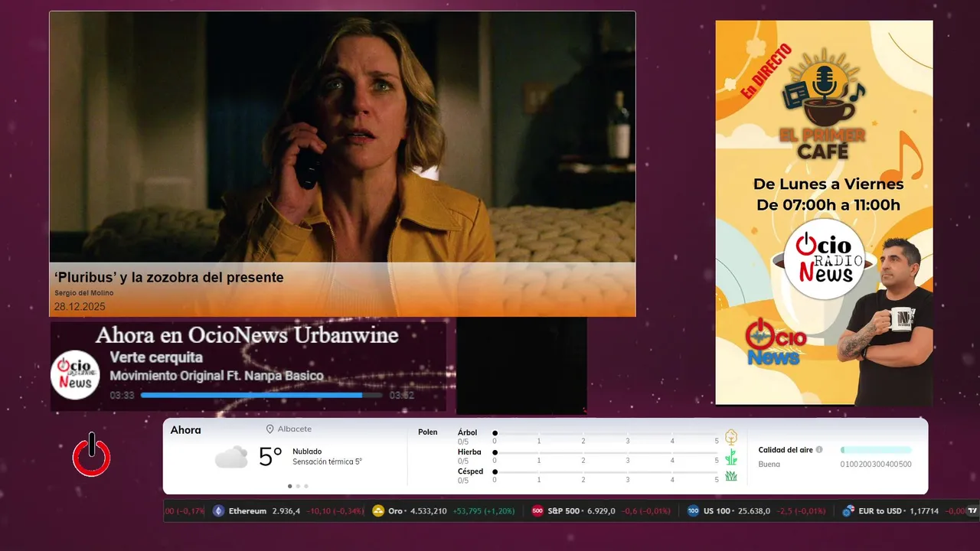
Task: Open the TradingView logo in the ticker
Action: tap(972, 511)
